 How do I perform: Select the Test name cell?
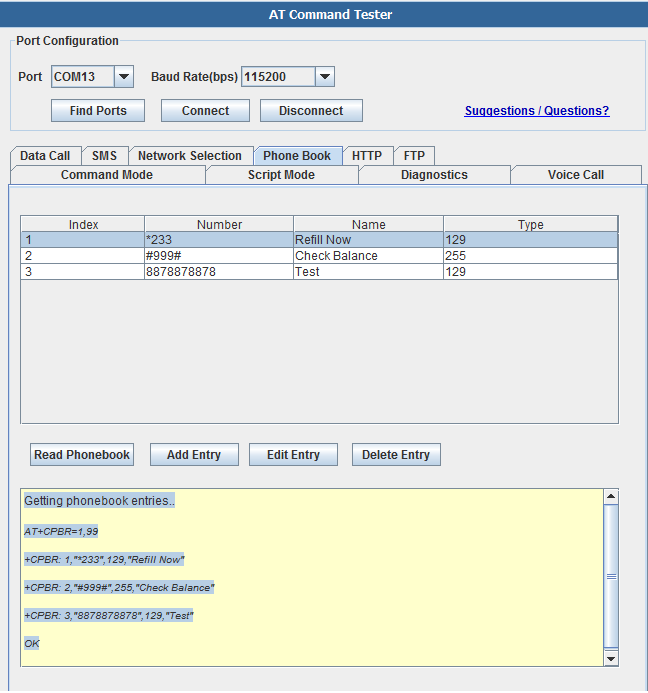pos(369,272)
